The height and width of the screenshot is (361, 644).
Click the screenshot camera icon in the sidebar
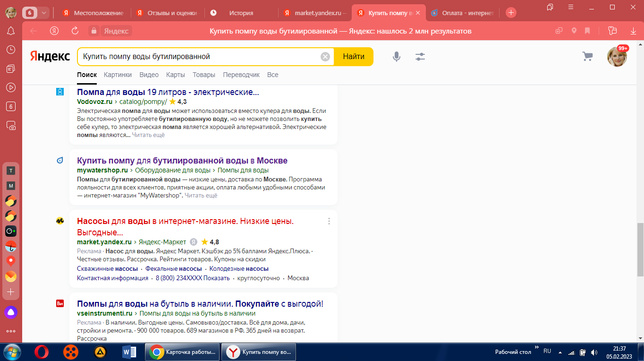tap(11, 126)
